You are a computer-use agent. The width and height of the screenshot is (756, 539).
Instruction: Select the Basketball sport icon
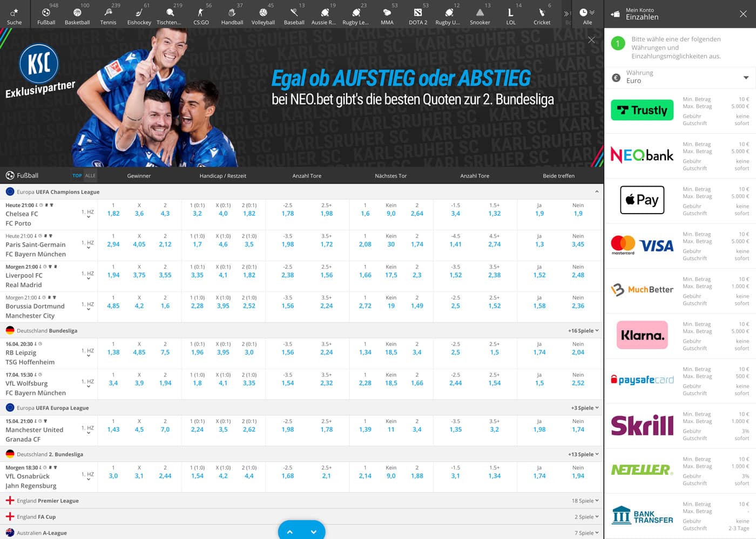pyautogui.click(x=77, y=13)
